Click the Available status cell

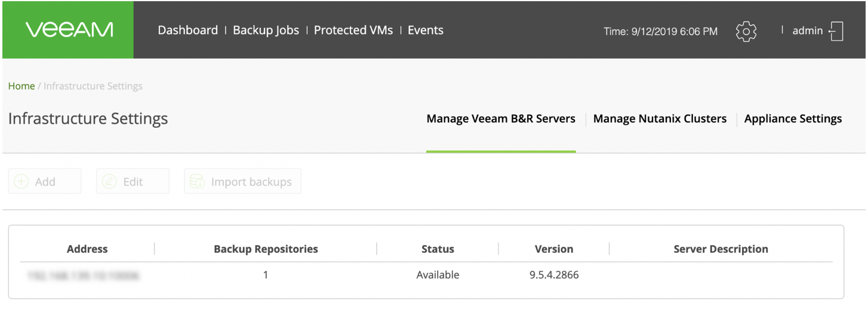pos(438,276)
